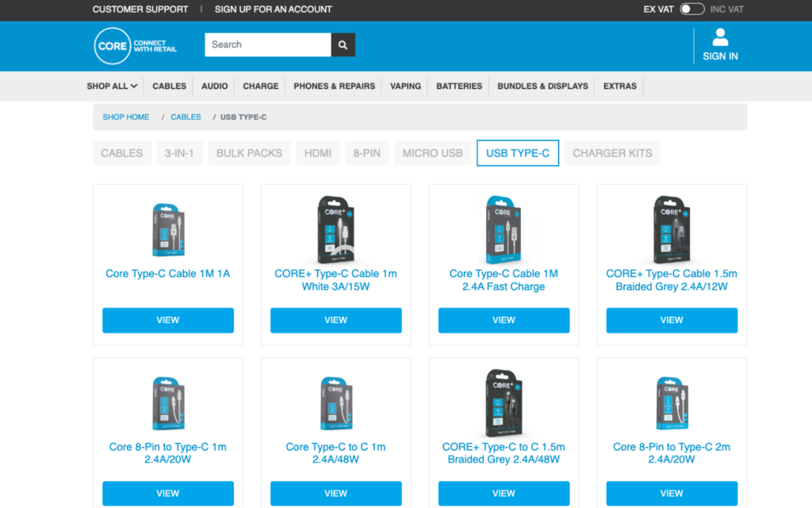812x508 pixels.
Task: Open Bundles & Displays navigation item
Action: [x=542, y=86]
